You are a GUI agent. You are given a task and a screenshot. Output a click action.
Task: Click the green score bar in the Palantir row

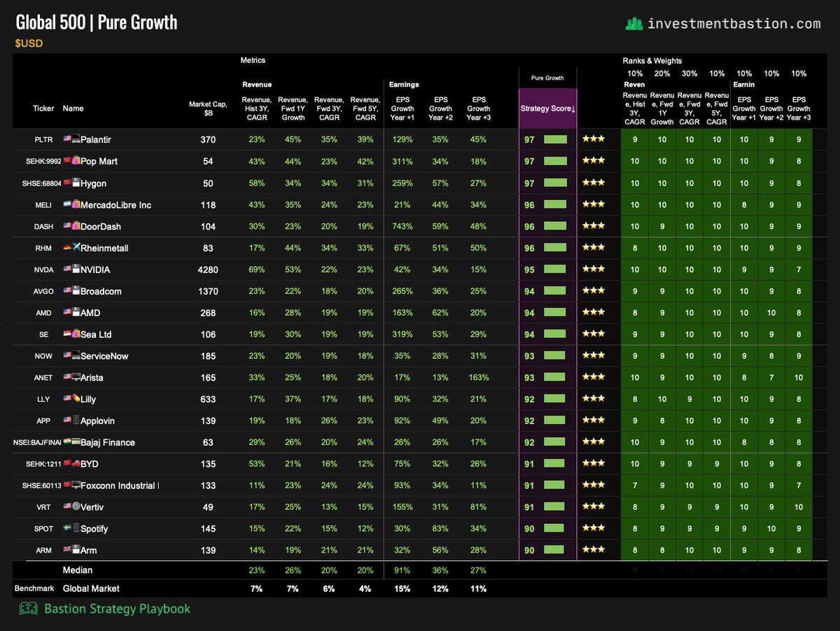coord(555,140)
